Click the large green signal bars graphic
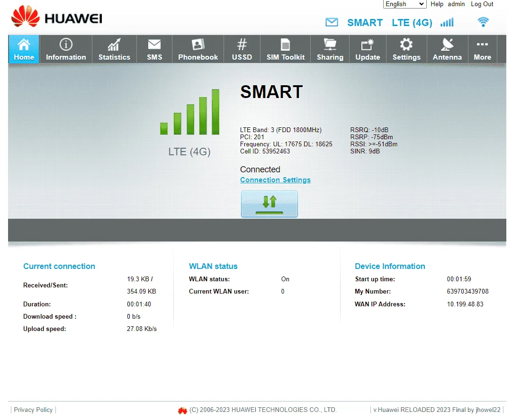 pos(190,112)
